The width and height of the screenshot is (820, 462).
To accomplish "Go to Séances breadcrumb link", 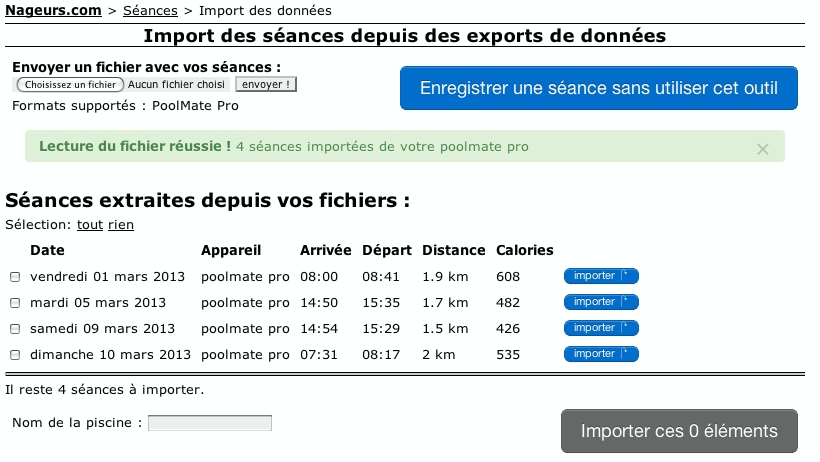I will 149,10.
